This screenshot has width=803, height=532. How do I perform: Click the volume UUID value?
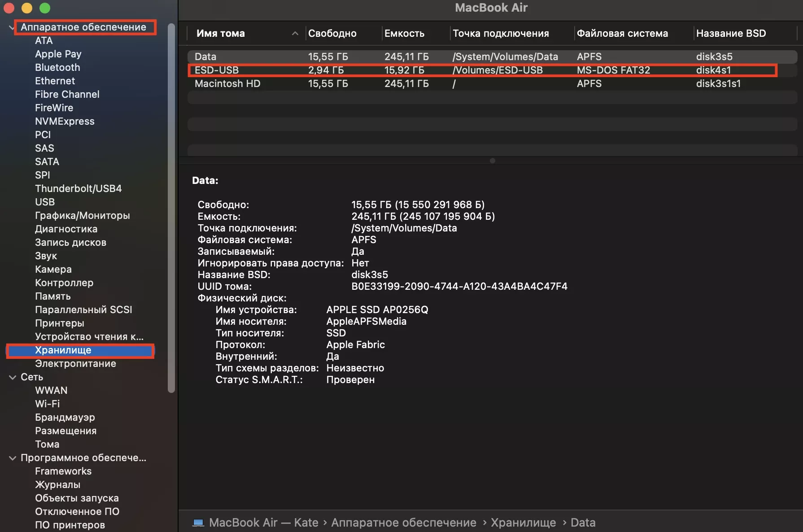point(459,286)
